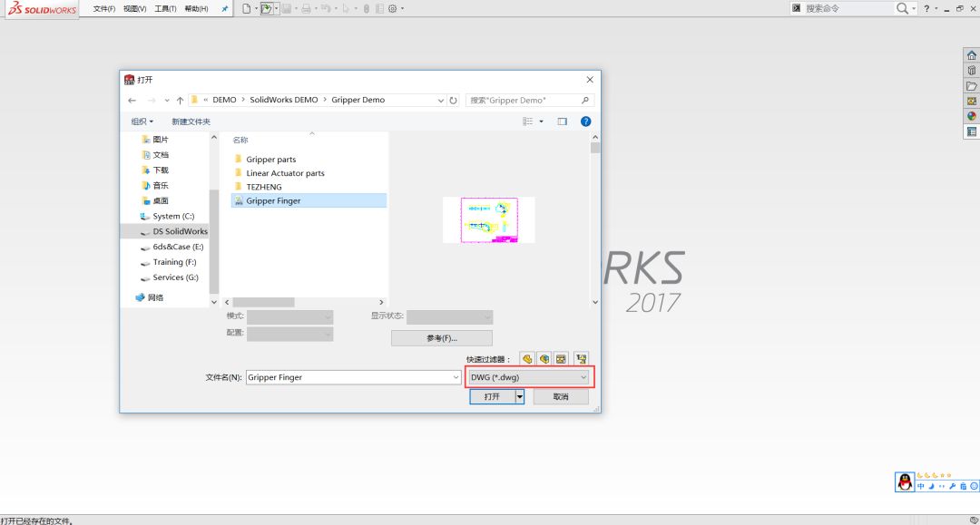Viewport: 980px width, 525px height.
Task: Open the 文件(F) menu
Action: click(x=104, y=9)
